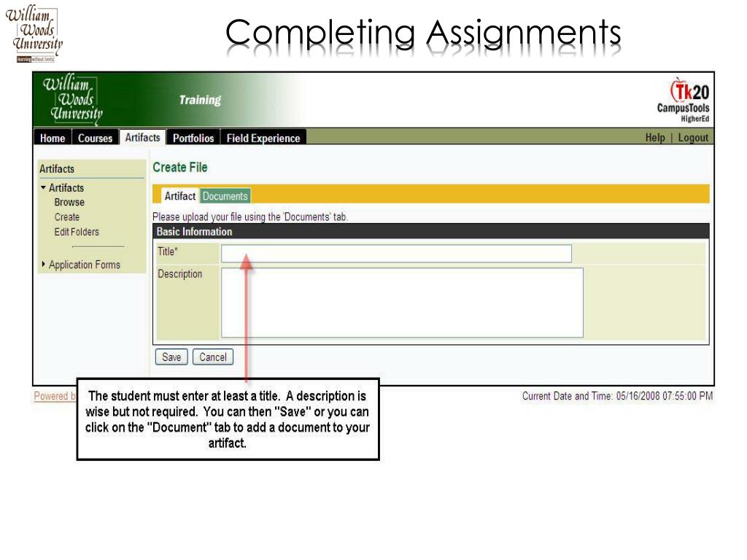Switch to the Documents tab
This screenshot has width=747, height=560.
click(225, 195)
